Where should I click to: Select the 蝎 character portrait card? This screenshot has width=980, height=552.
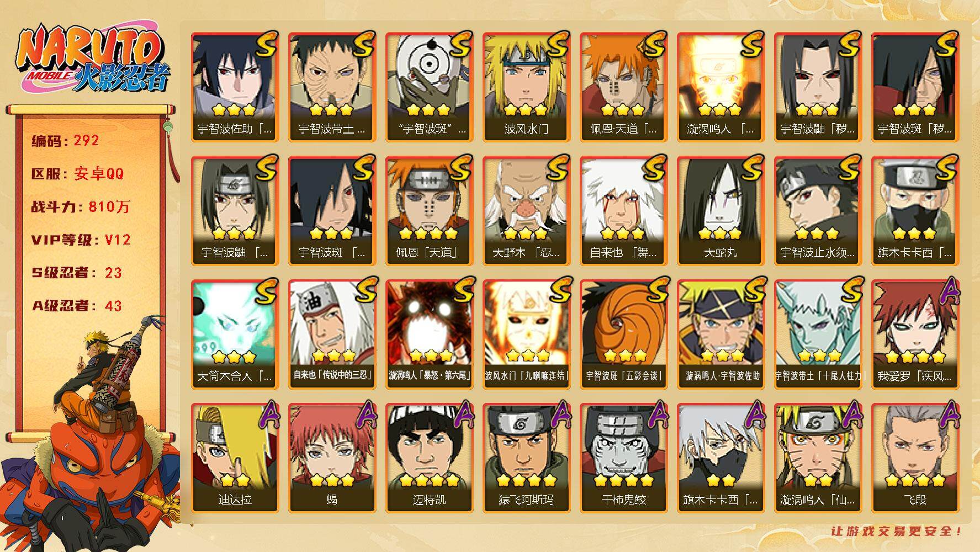click(332, 458)
